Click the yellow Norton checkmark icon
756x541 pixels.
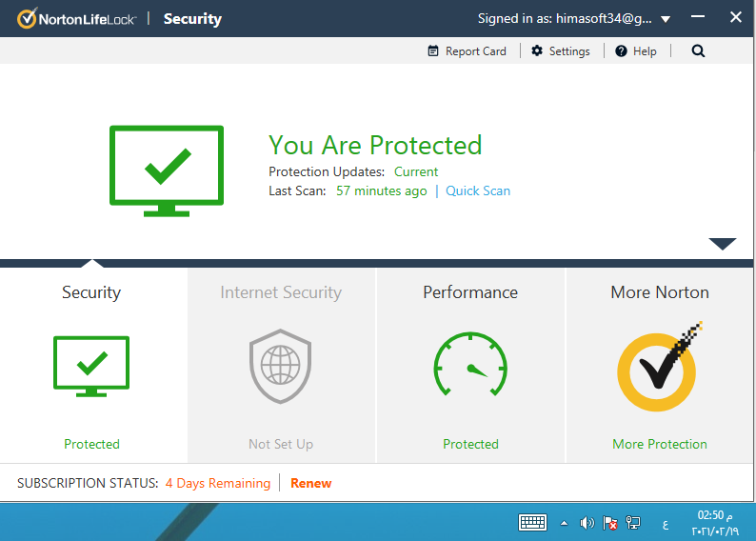pyautogui.click(x=659, y=368)
